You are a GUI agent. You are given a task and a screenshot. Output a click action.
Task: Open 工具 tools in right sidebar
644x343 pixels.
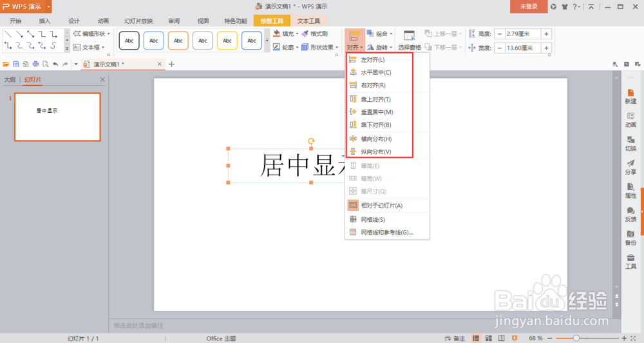tap(630, 262)
